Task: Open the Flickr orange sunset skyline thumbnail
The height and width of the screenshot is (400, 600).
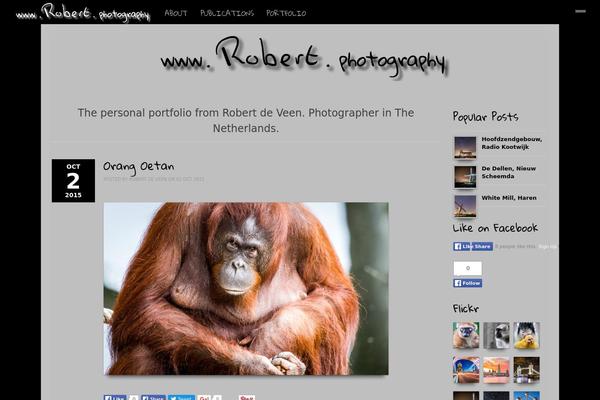Action: coord(496,370)
